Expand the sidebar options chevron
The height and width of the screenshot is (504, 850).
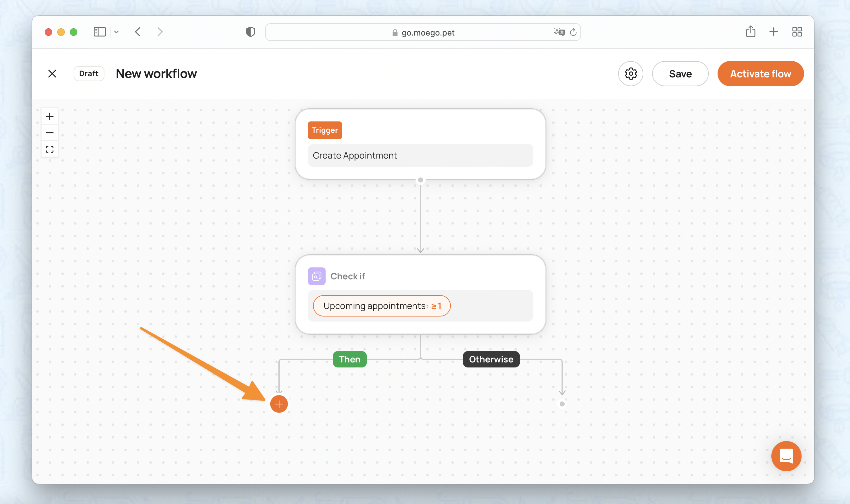click(116, 32)
